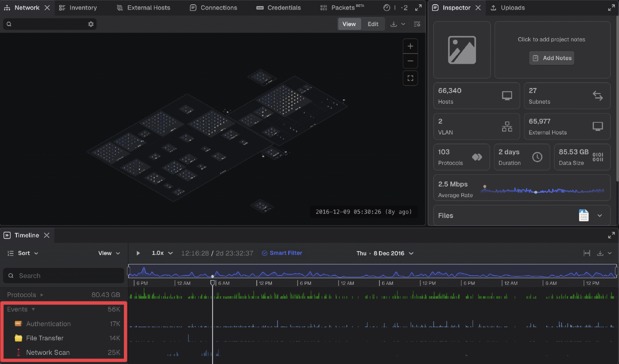Image resolution: width=619 pixels, height=364 pixels.
Task: Expand the Files section chevron
Action: tap(600, 215)
